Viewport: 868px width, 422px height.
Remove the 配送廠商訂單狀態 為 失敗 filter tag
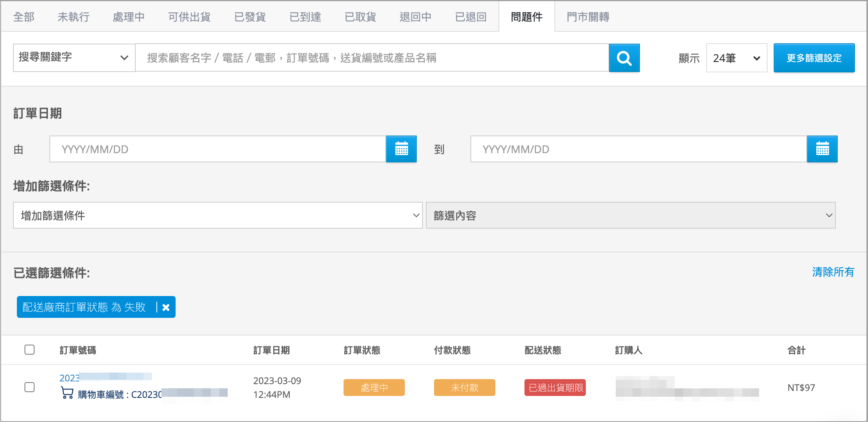pos(166,307)
